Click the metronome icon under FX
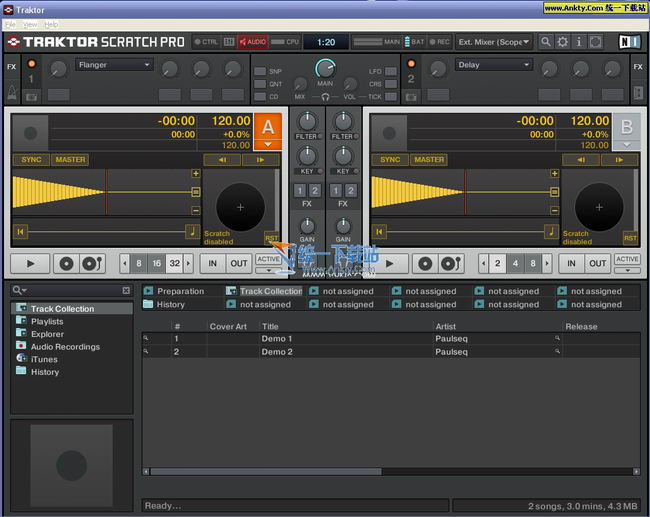The width and height of the screenshot is (650, 517). [x=12, y=92]
